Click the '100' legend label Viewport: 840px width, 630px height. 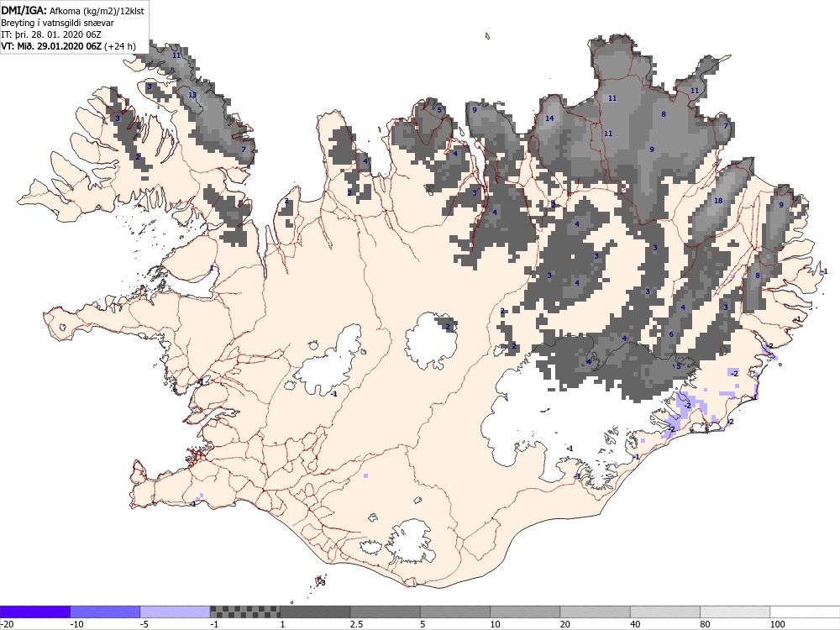point(777,624)
